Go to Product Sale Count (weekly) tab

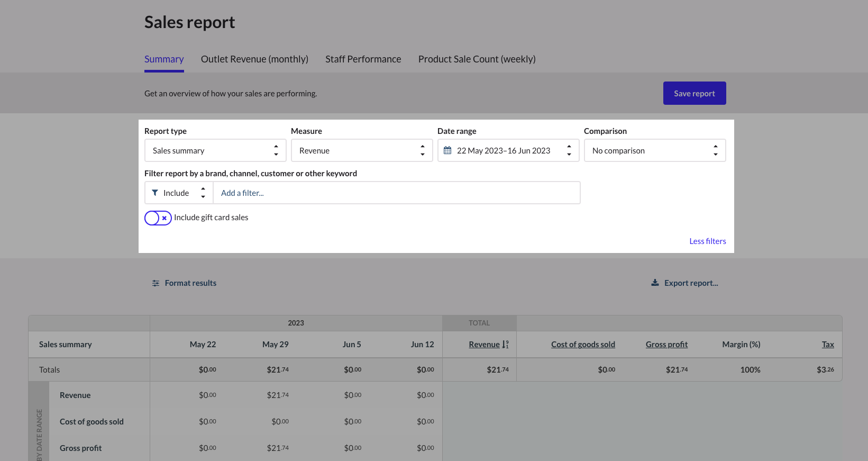pos(477,59)
